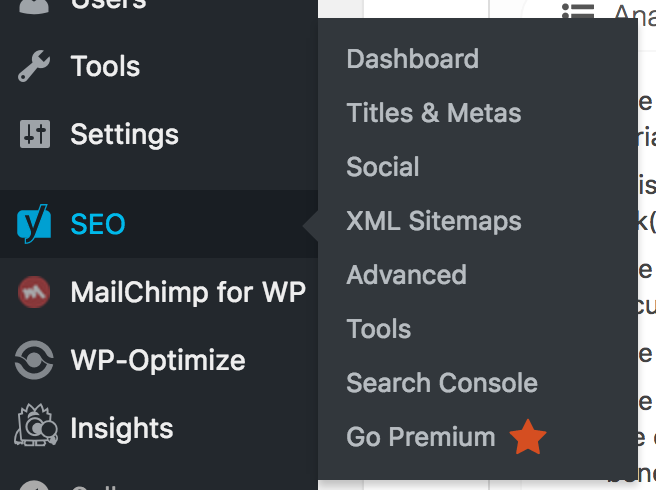Open MailChimp for WP menu label
The height and width of the screenshot is (490, 656).
pyautogui.click(x=188, y=292)
